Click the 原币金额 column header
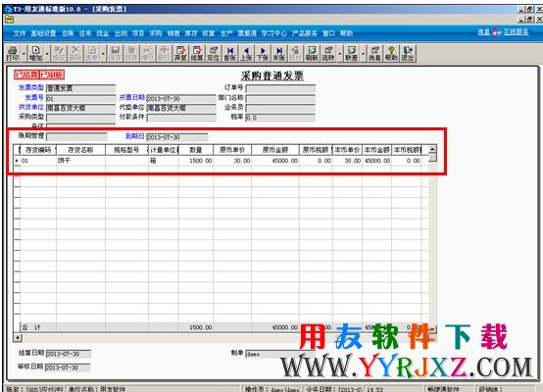The image size is (543, 392). (275, 150)
